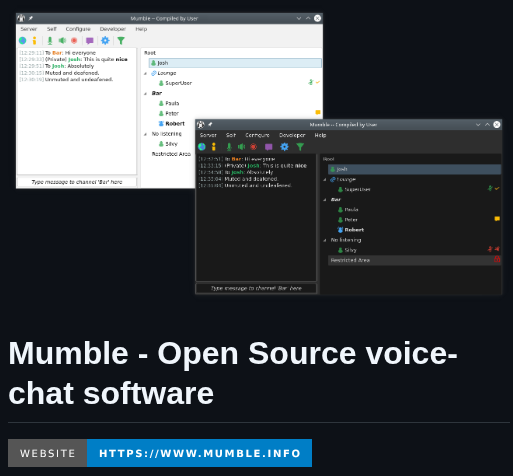The height and width of the screenshot is (476, 513).
Task: Open Developer menu in light window
Action: (113, 29)
